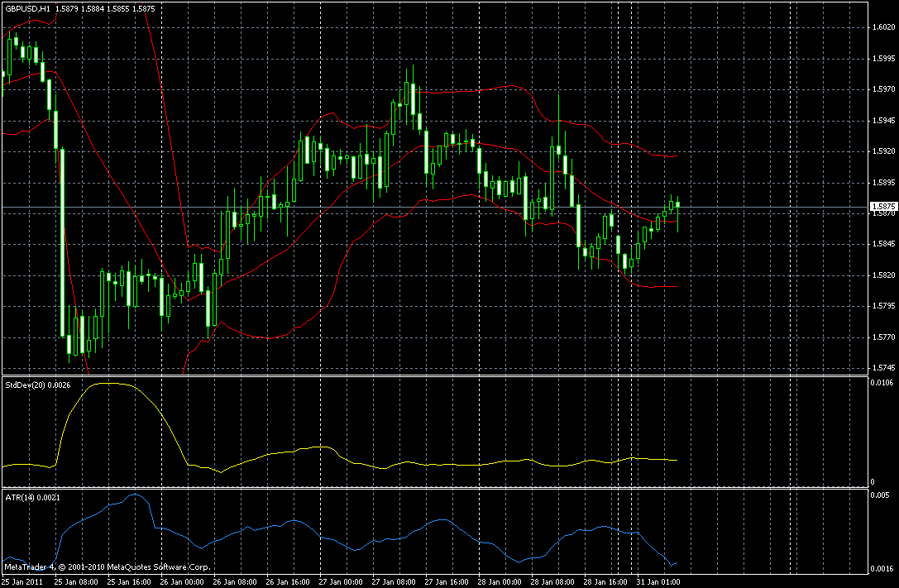Click the 25 Jan 08:00 time label

tap(76, 582)
